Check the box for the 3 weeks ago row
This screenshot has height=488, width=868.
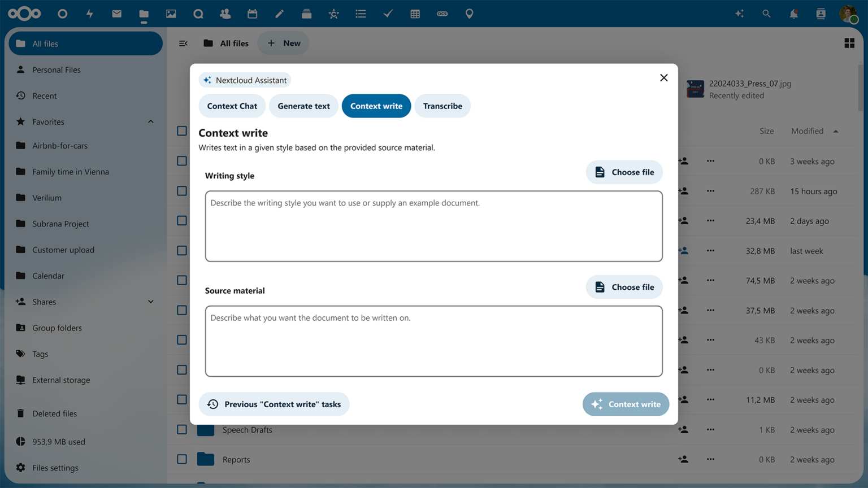point(182,161)
